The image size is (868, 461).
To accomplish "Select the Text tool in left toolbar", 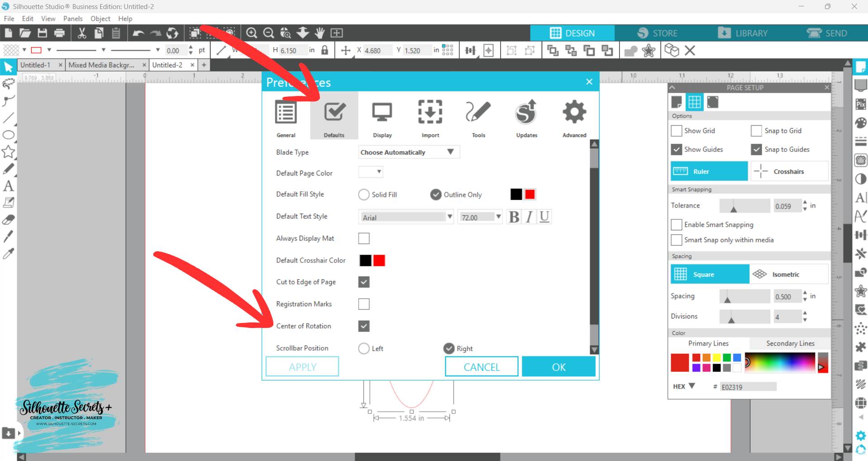I will tap(8, 186).
